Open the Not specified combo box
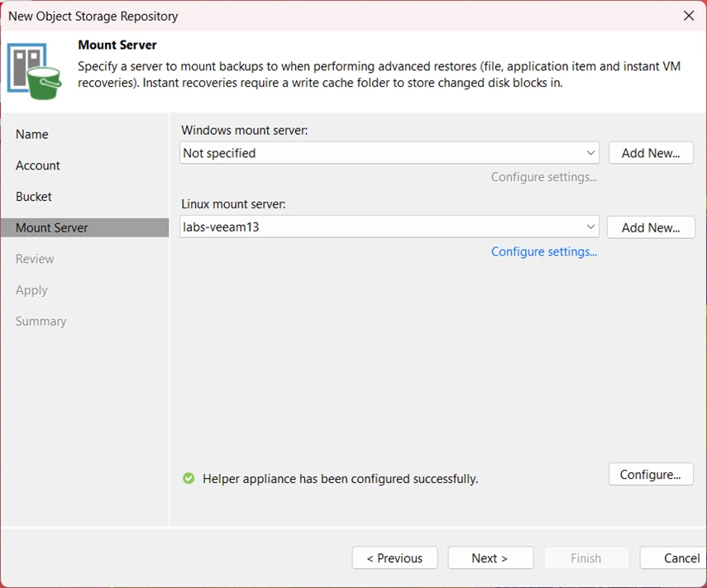The image size is (707, 588). (x=389, y=153)
